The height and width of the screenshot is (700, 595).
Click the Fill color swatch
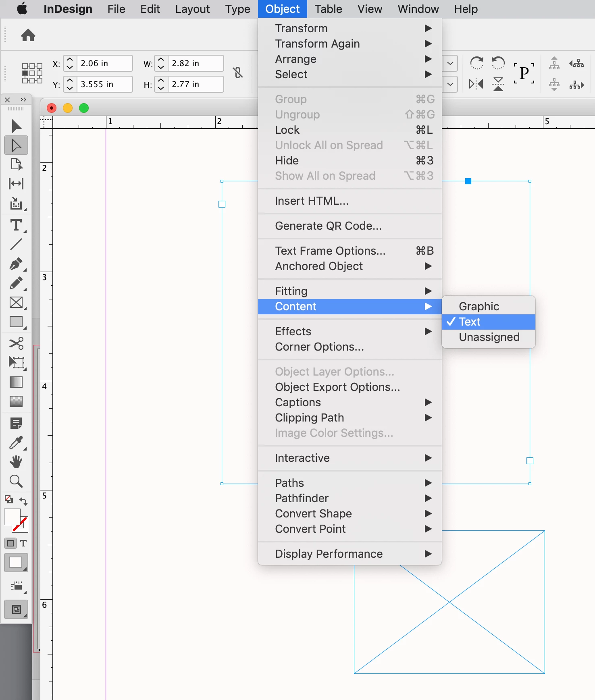[x=11, y=517]
